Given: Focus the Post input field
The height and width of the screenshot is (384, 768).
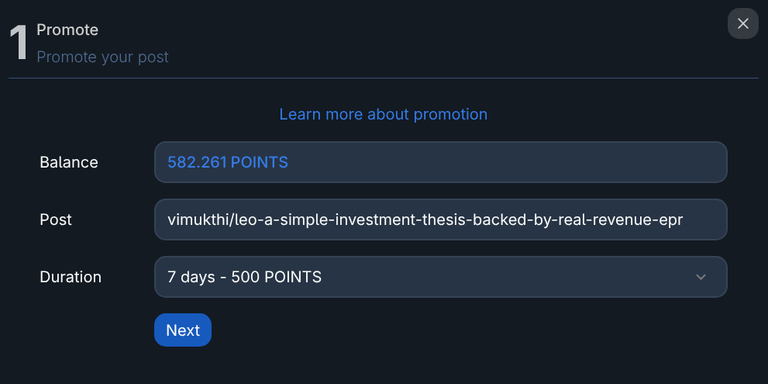Looking at the screenshot, I should [440, 219].
